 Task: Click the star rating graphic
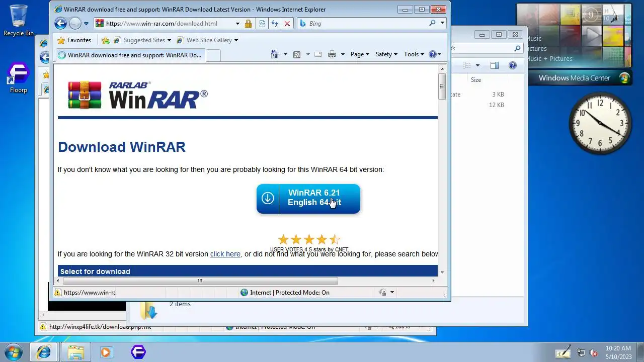(309, 239)
